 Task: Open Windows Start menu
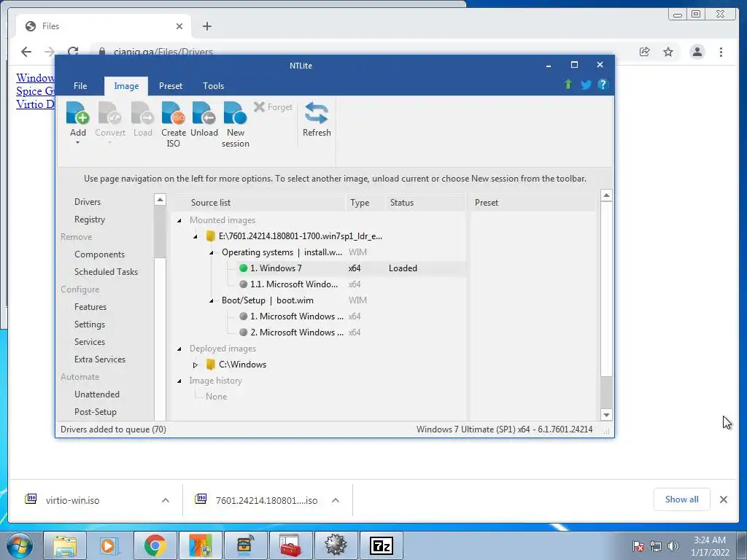coord(20,545)
